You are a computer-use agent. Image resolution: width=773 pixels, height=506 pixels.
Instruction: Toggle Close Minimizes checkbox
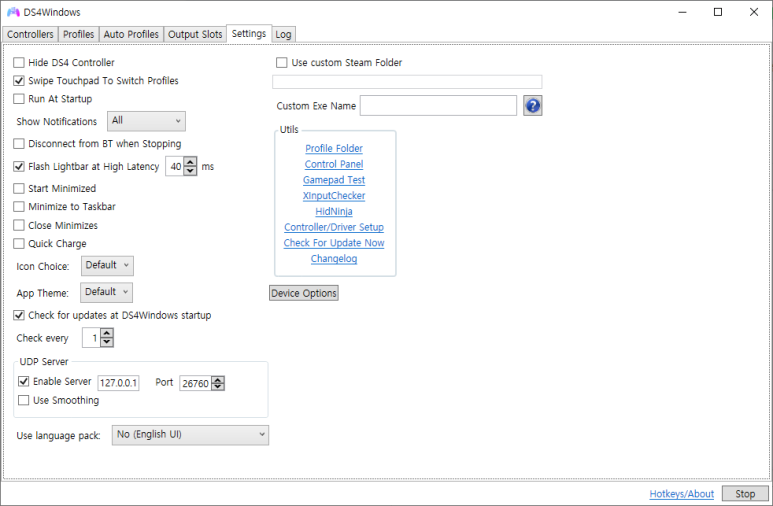[x=19, y=225]
